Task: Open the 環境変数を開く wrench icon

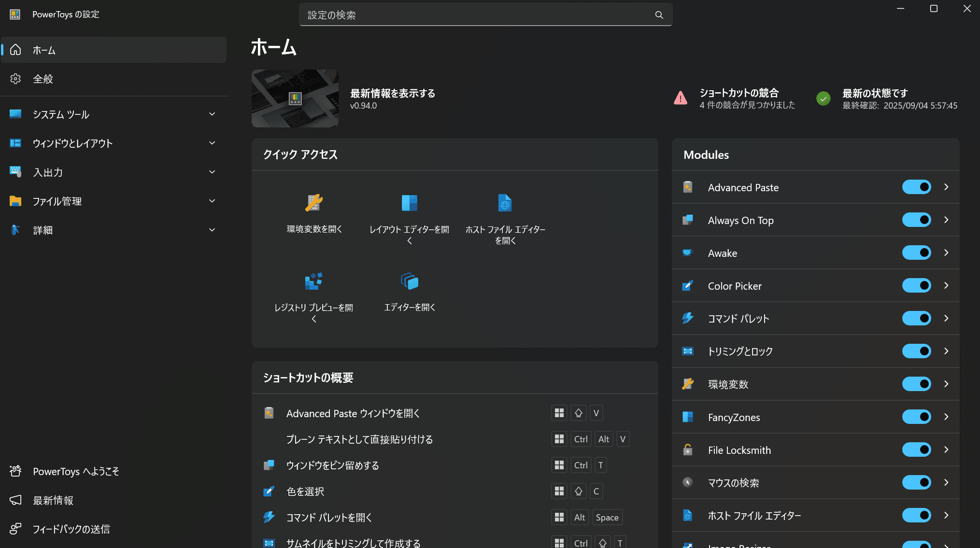Action: [x=314, y=203]
